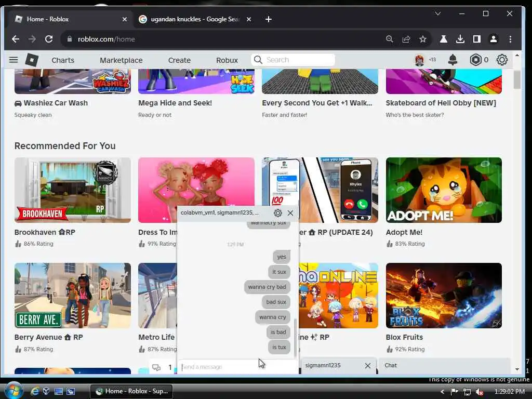Go forward with the browser forward arrow
532x399 pixels.
(32, 39)
